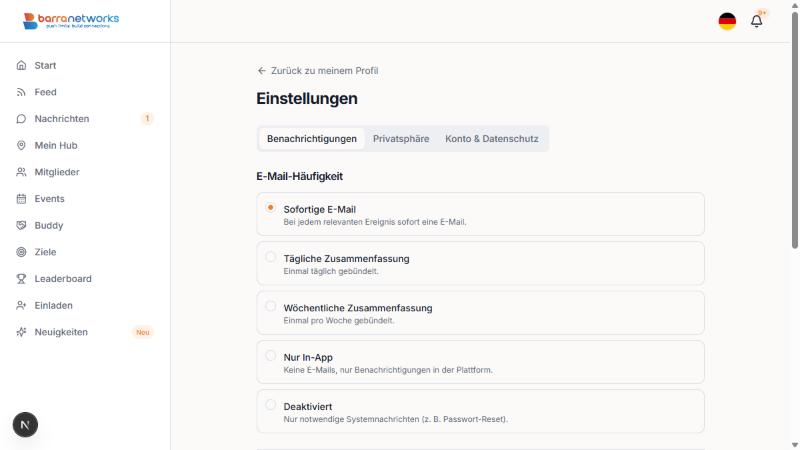Click the Einstellungen page title

click(x=307, y=98)
